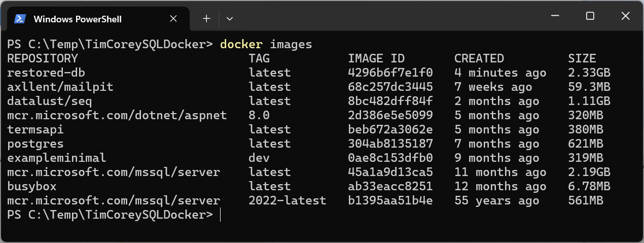644x243 pixels.
Task: Click the 1.11GB size value
Action: click(x=589, y=101)
